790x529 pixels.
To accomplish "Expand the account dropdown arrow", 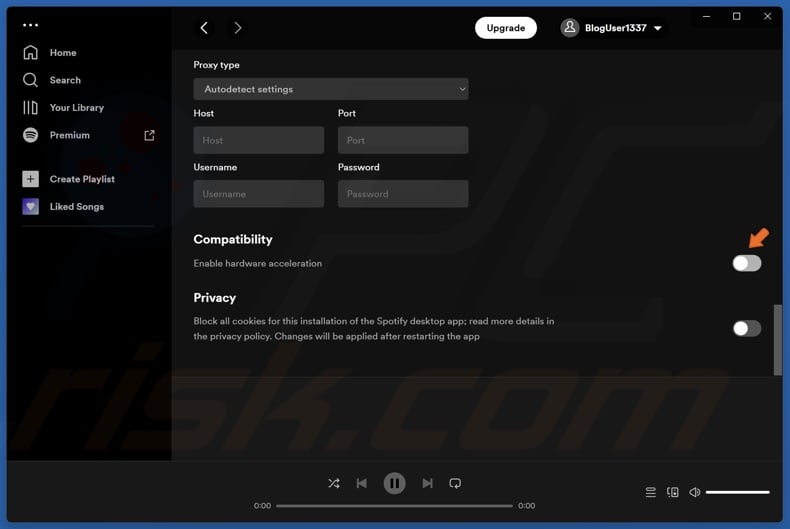I will [657, 28].
